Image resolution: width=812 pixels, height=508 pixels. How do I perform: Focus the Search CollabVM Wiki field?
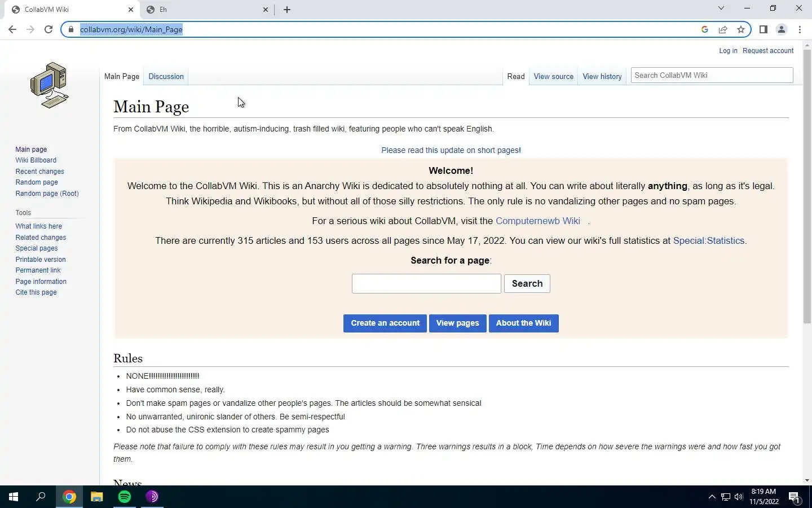pyautogui.click(x=712, y=75)
